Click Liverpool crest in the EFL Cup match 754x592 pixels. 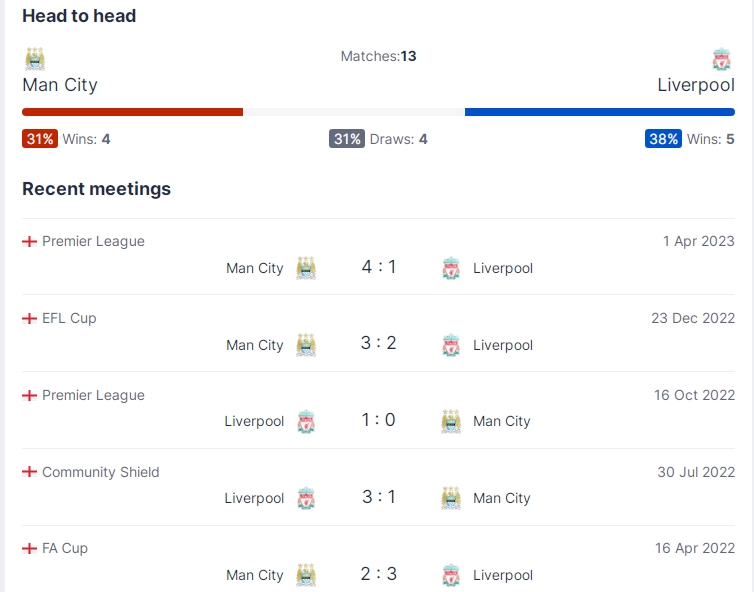tap(451, 345)
